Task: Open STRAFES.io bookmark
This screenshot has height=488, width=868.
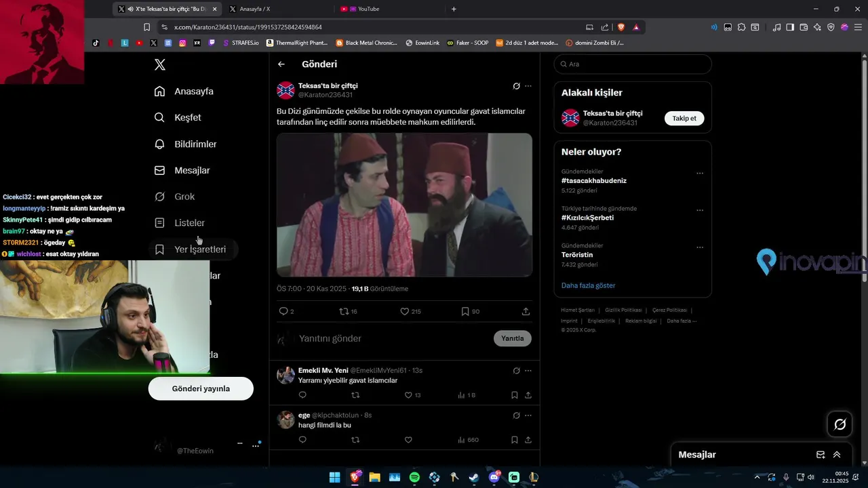Action: click(x=240, y=43)
